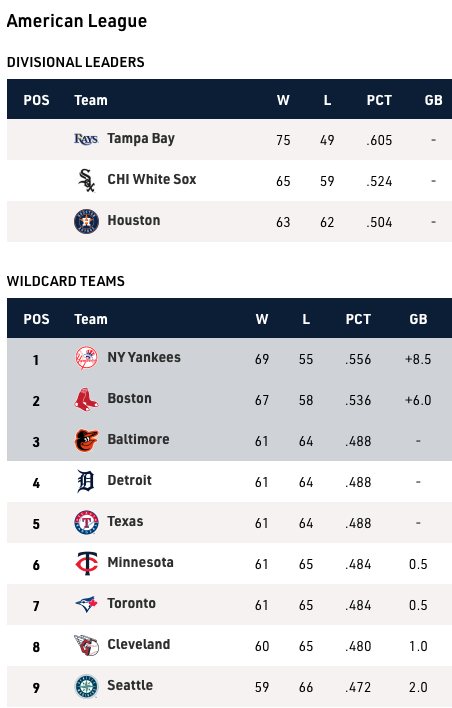Viewport: 452px width, 708px height.
Task: Click the Baltimore Orioles logo
Action: point(86,441)
